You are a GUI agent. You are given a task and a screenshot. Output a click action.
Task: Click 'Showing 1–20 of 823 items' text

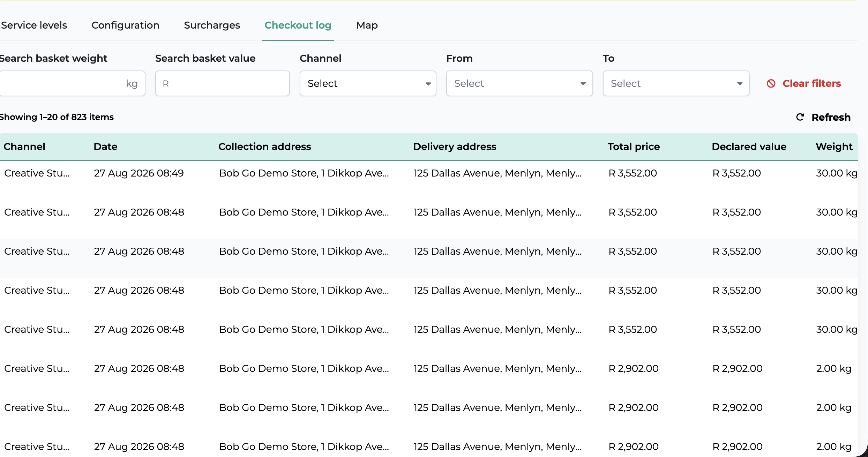pos(57,117)
